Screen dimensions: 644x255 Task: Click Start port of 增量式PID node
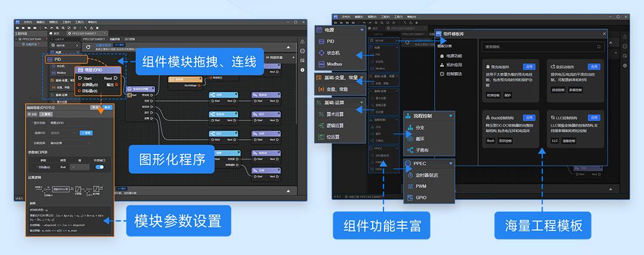80,78
